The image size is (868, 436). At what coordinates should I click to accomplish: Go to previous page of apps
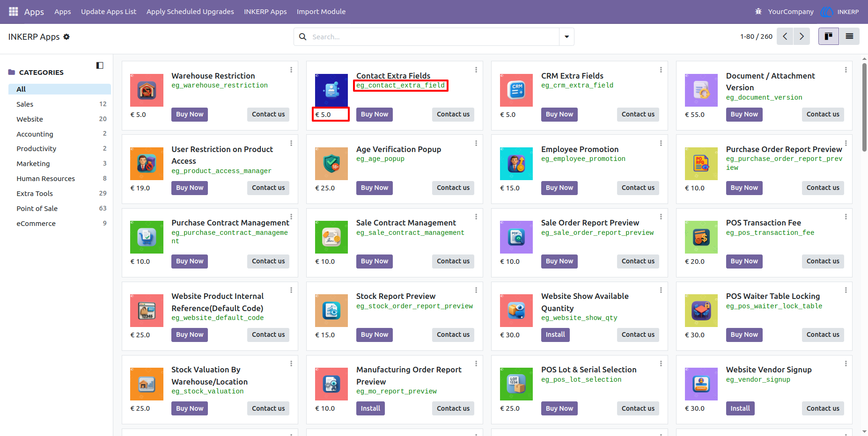(x=785, y=36)
